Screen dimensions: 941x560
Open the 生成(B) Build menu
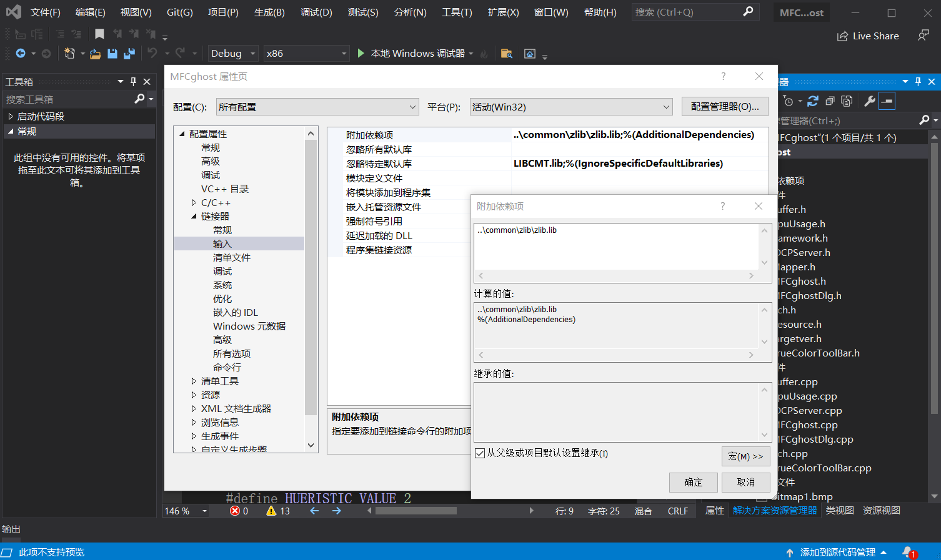tap(269, 12)
